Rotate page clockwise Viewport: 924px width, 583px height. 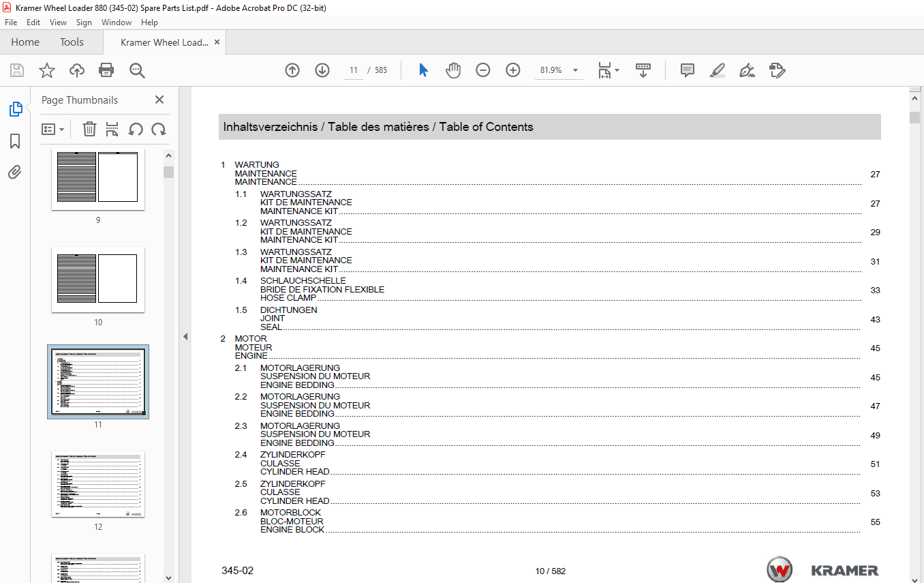159,129
